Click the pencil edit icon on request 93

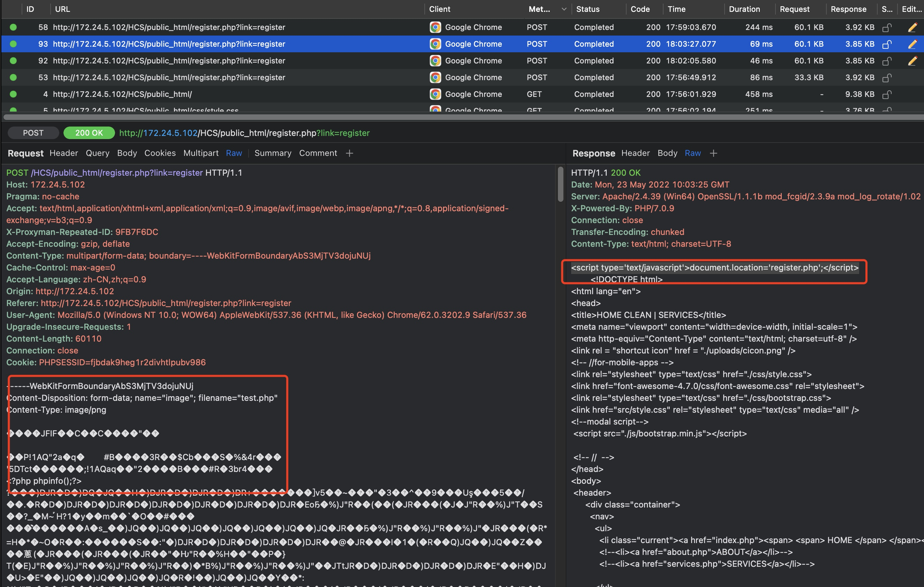912,44
